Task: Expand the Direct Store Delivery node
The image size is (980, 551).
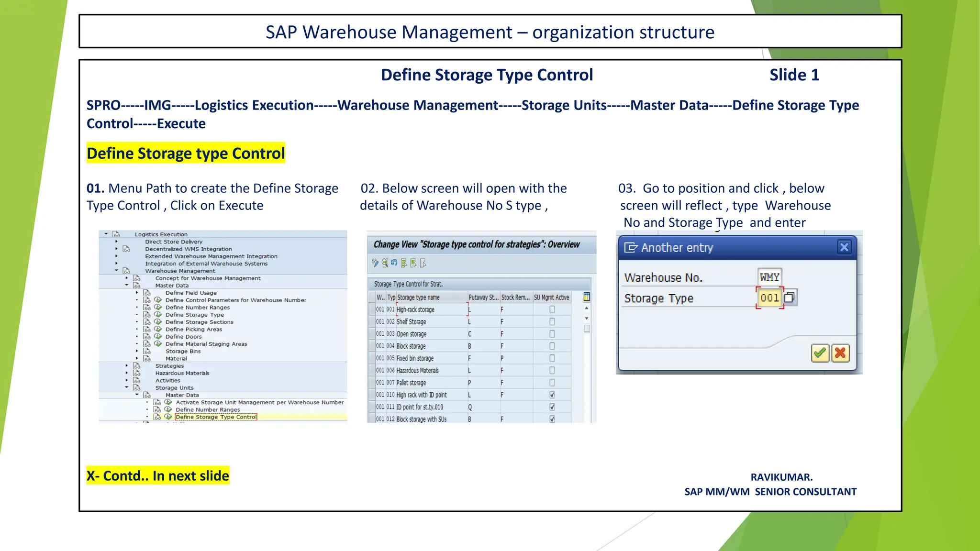Action: 116,242
